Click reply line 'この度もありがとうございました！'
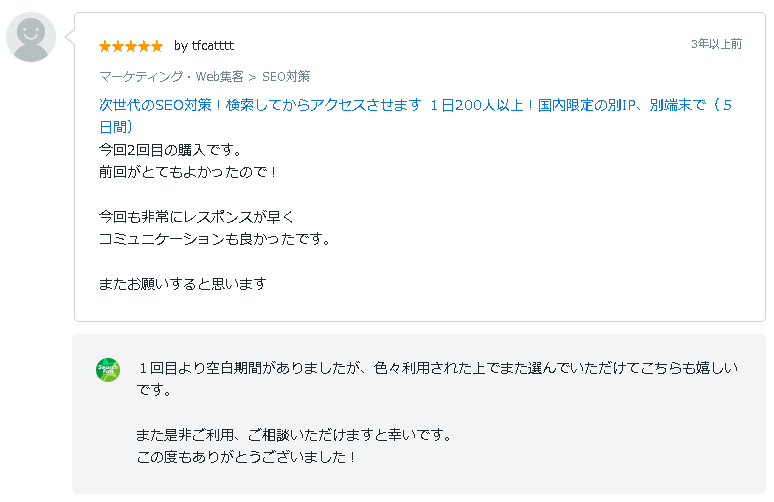 pyautogui.click(x=246, y=457)
